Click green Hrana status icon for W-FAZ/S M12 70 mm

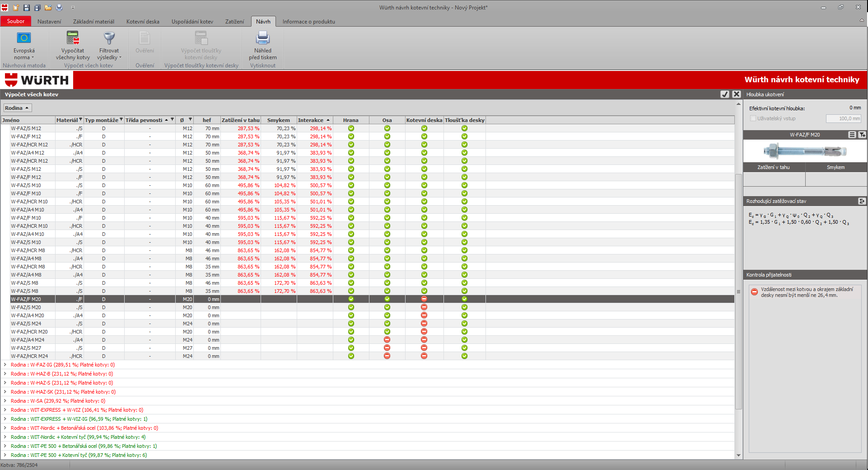point(351,128)
